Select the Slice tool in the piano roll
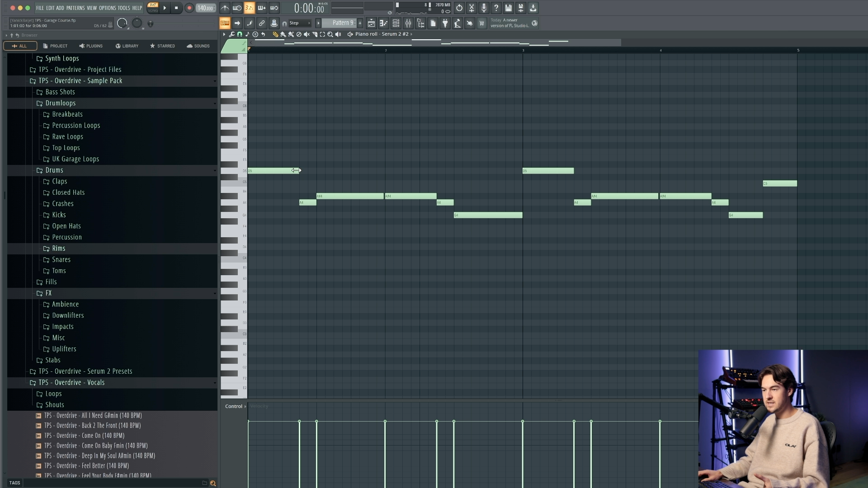Image resolution: width=868 pixels, height=488 pixels. pos(315,34)
